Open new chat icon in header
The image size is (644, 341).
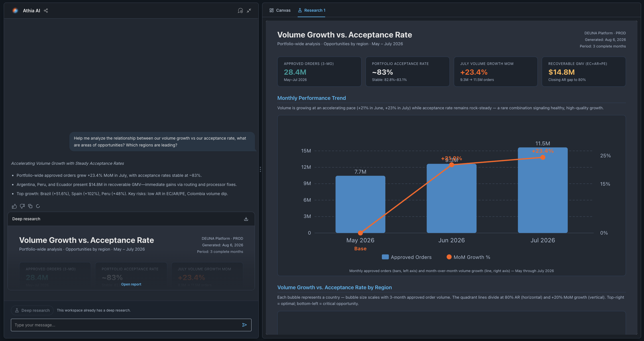pyautogui.click(x=240, y=11)
